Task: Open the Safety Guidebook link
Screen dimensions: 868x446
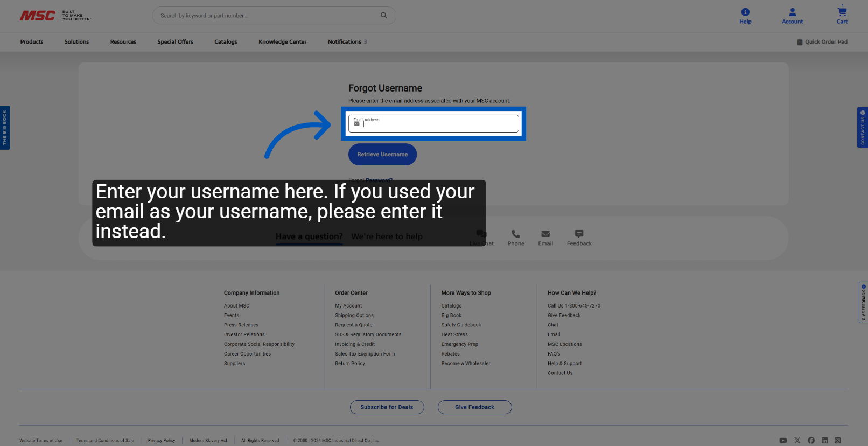Action: [461, 325]
